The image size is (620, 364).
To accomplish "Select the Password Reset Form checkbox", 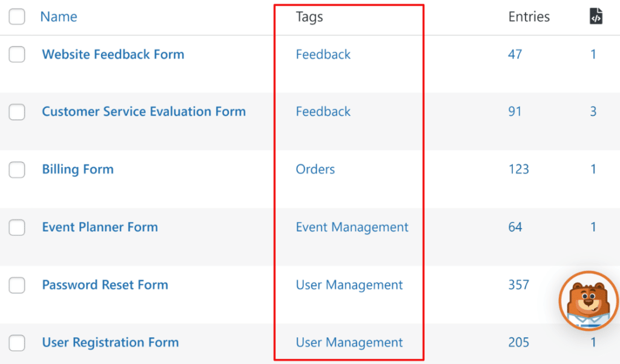I will pos(16,285).
